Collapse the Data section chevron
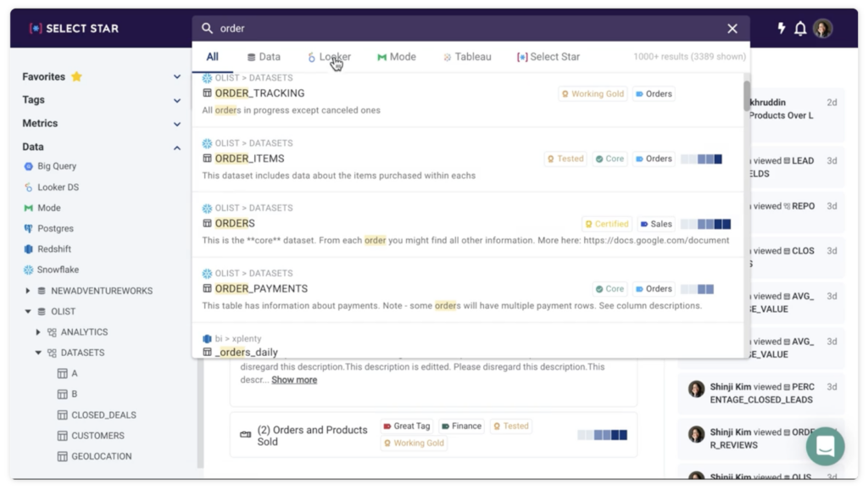This screenshot has width=868, height=490. pyautogui.click(x=177, y=148)
